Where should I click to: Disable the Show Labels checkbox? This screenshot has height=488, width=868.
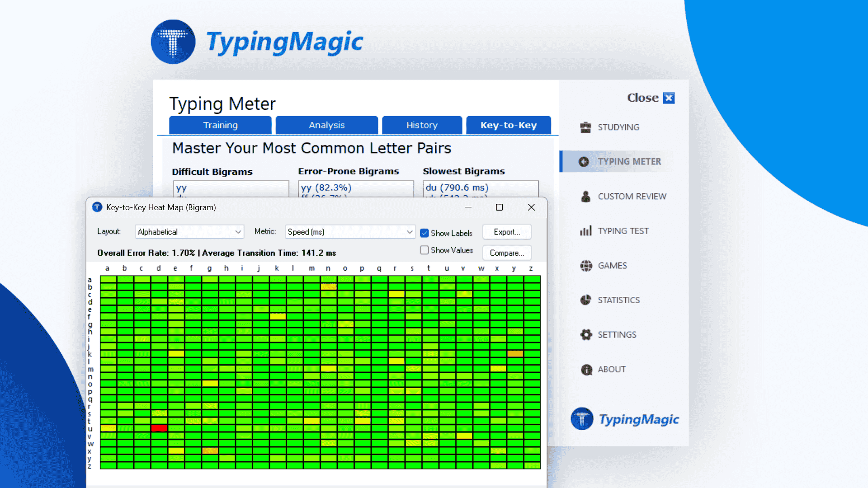tap(424, 233)
